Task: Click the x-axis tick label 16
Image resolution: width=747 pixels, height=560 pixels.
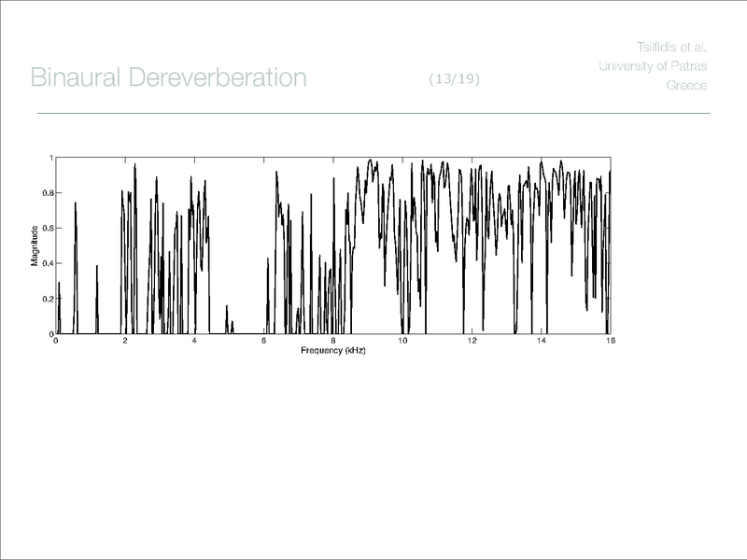Action: (x=609, y=341)
